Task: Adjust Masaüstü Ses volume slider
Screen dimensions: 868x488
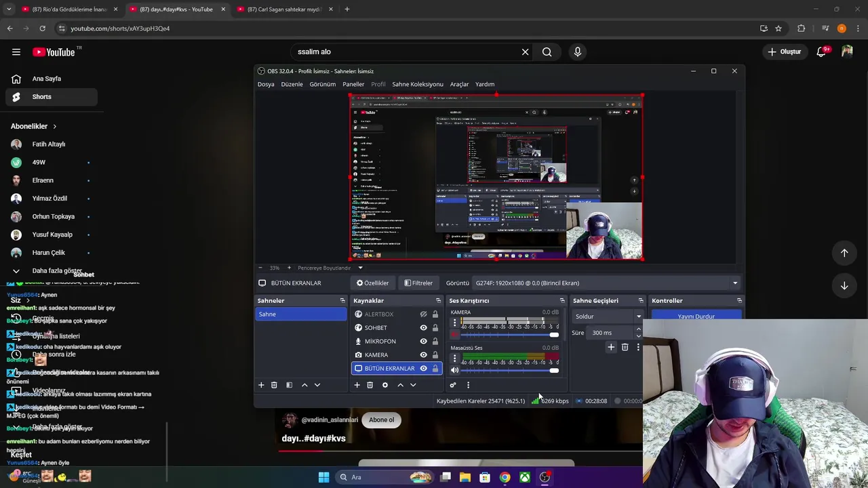Action: (x=510, y=370)
